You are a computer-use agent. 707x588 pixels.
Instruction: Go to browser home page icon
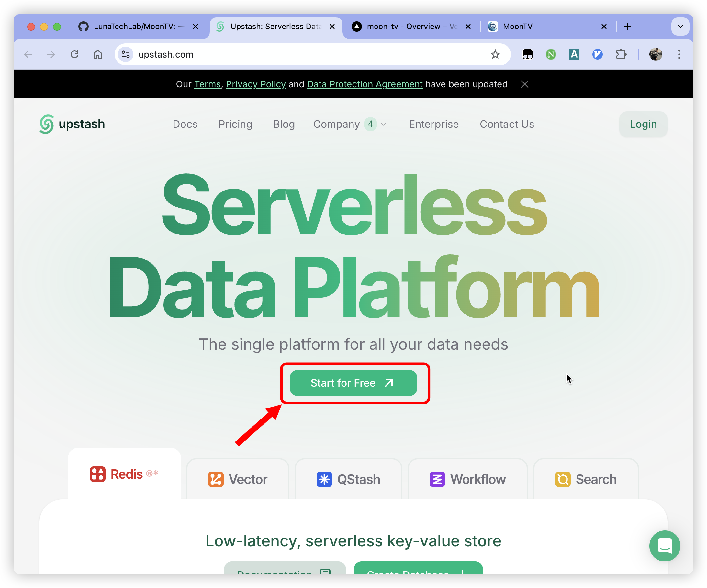(x=98, y=54)
